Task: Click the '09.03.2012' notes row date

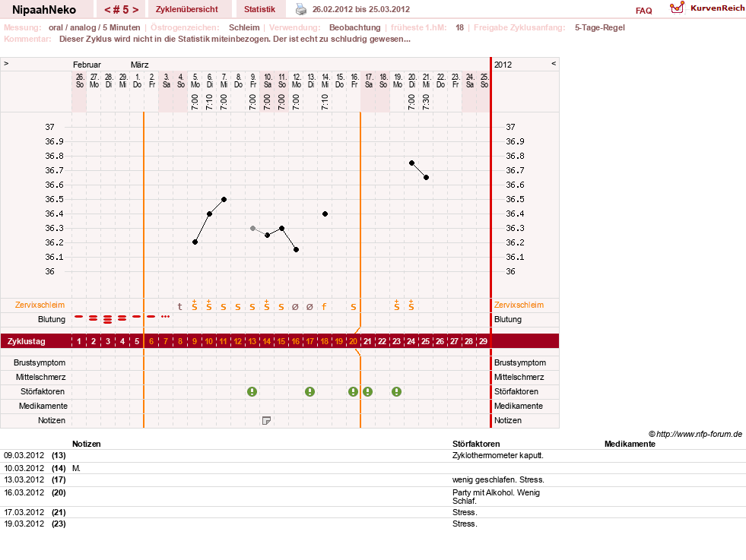Action: (24, 455)
